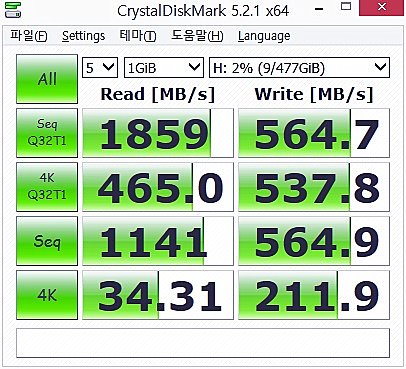
Task: Minimize the CrystalDiskMark window
Action: (319, 9)
